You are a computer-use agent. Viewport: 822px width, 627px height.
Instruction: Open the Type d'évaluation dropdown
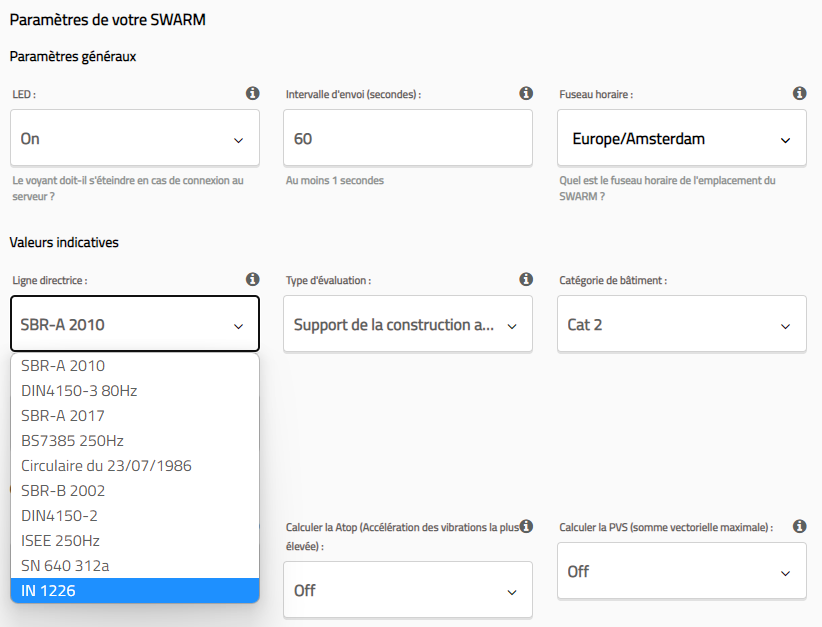pos(407,325)
